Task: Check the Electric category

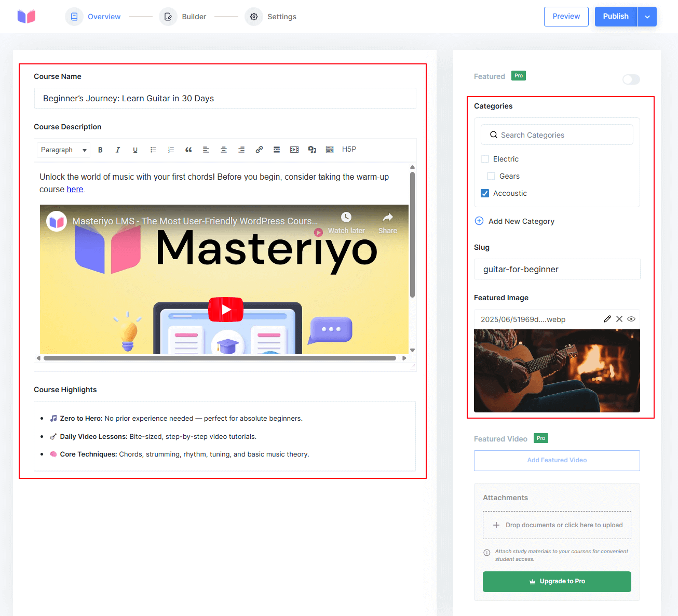Action: [485, 159]
